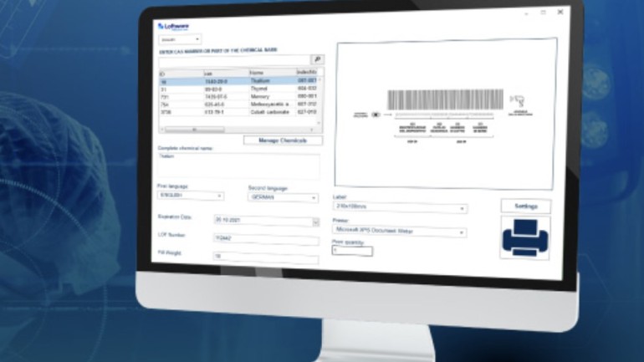Select the Mercury row in the table
The image size is (644, 362).
[238, 96]
